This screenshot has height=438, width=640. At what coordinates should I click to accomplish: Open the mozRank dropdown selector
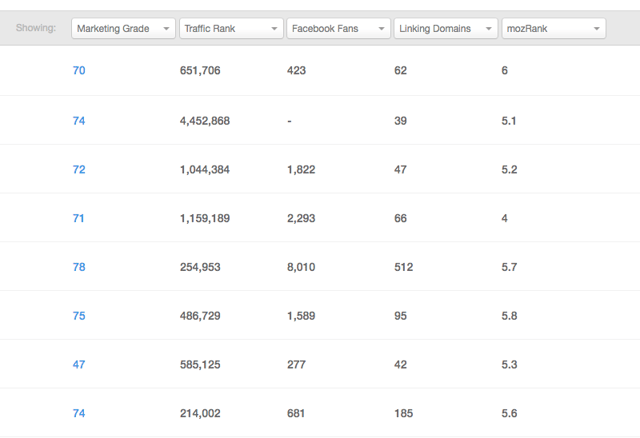click(553, 29)
